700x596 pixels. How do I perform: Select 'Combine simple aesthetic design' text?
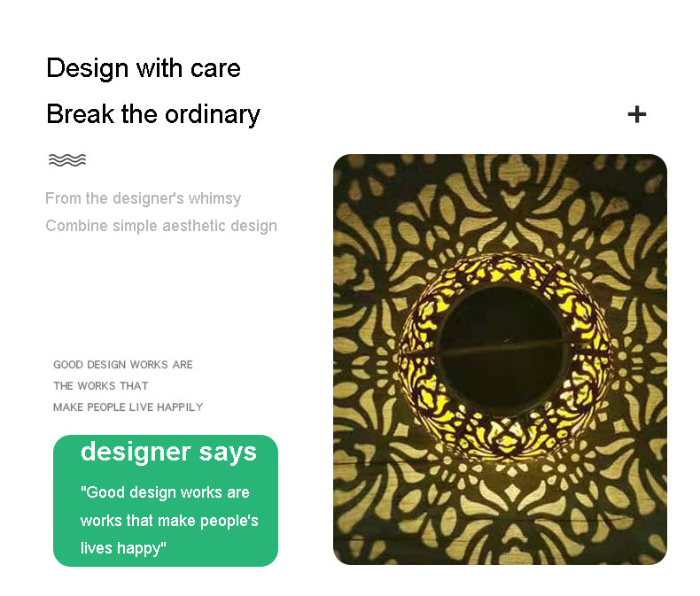tap(161, 226)
